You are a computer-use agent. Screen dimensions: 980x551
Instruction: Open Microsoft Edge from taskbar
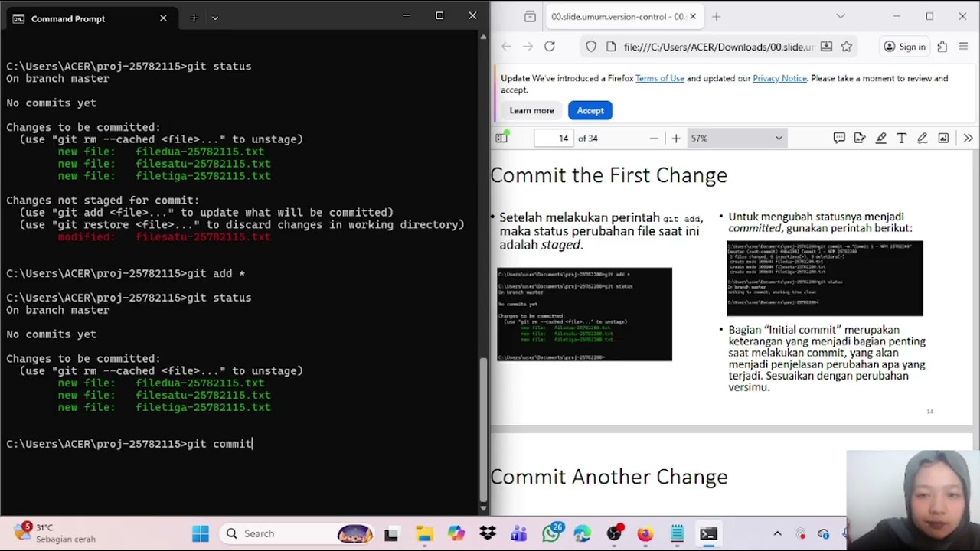pyautogui.click(x=583, y=533)
